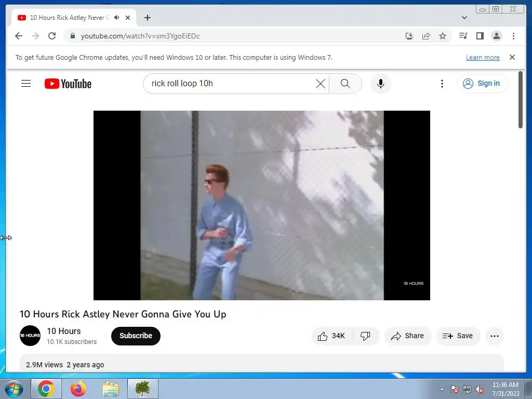Reload the YouTube page

[52, 36]
